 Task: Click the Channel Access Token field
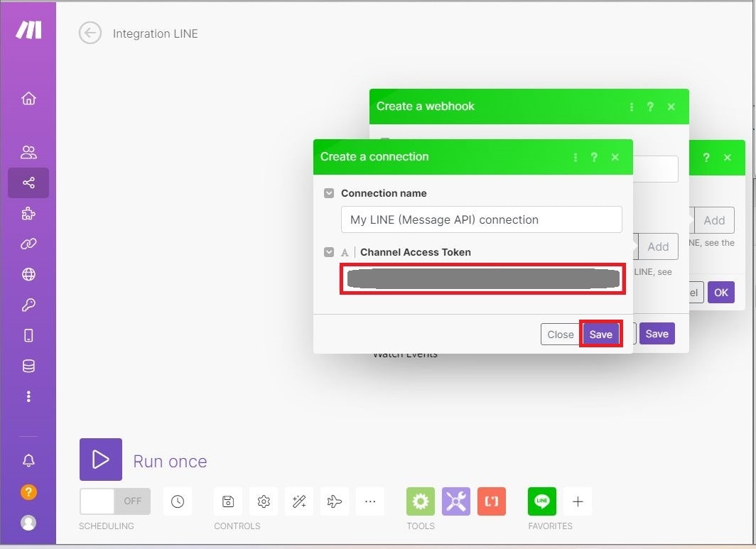point(482,278)
